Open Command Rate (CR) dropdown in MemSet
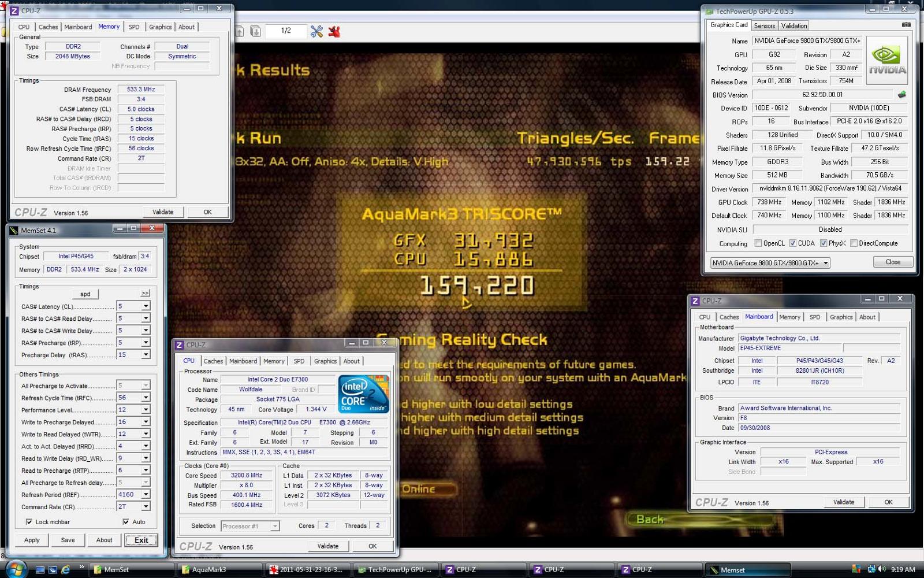Screen dimensions: 924x578 pyautogui.click(x=146, y=507)
